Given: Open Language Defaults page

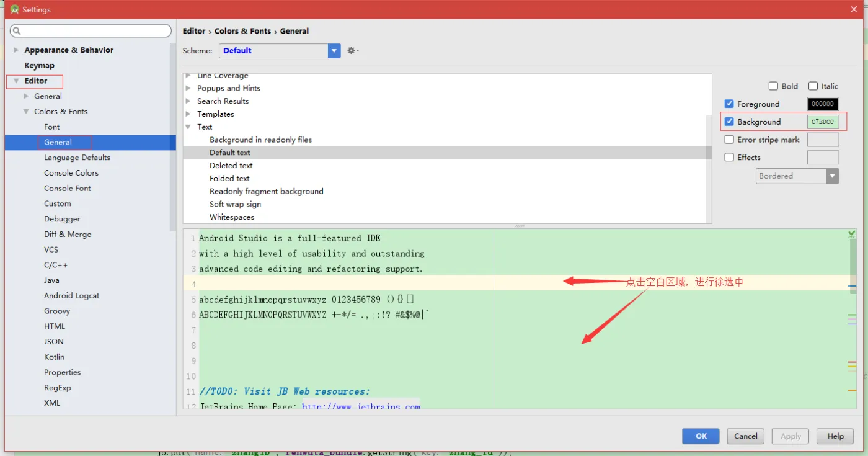Looking at the screenshot, I should pos(77,158).
